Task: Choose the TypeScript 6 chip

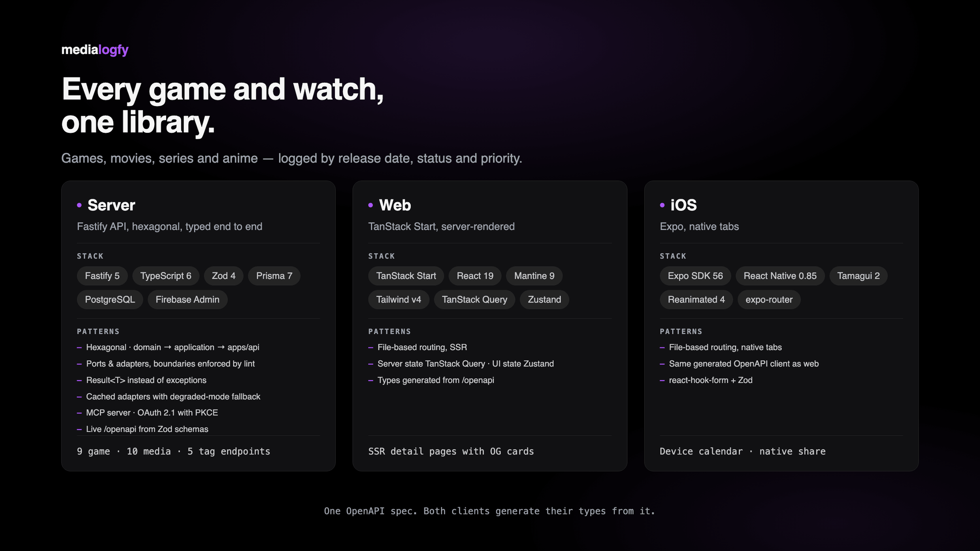Action: click(x=166, y=276)
